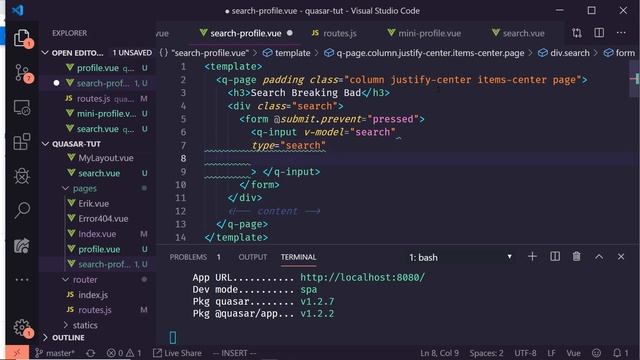Change the Vue language mode

[573, 353]
